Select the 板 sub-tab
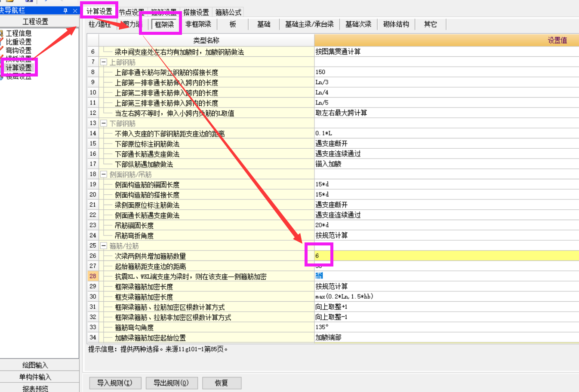Image resolution: width=579 pixels, height=392 pixels. [x=233, y=24]
